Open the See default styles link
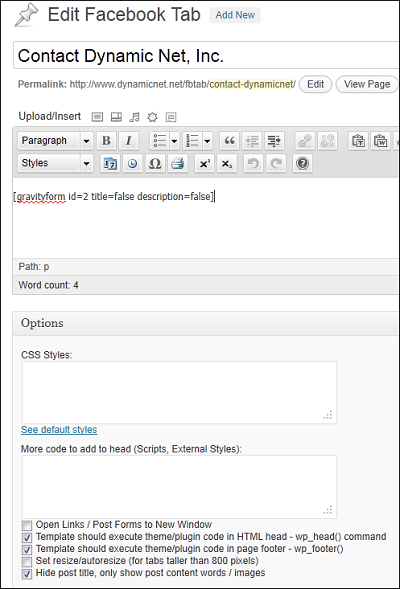Viewport: 400px width, 589px height. click(x=59, y=430)
